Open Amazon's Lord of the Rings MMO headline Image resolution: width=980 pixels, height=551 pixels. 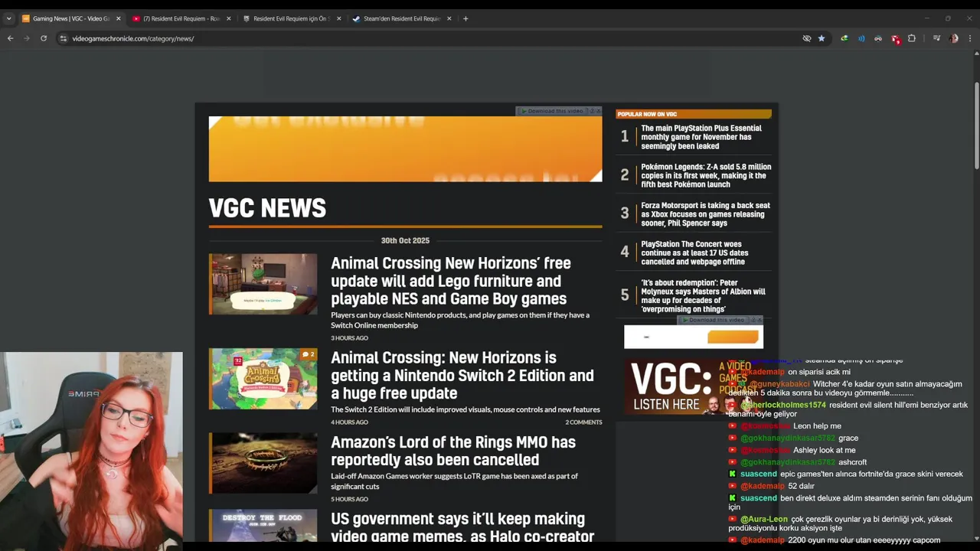453,451
